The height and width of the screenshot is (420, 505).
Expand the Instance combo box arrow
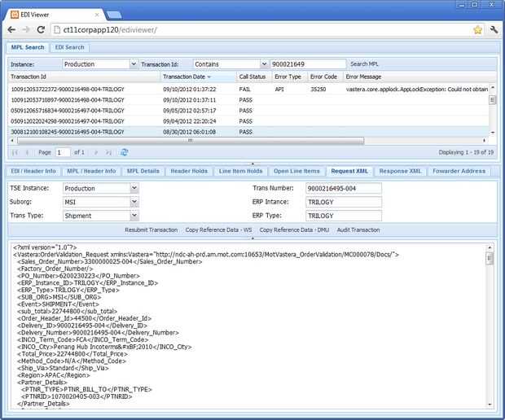(134, 64)
